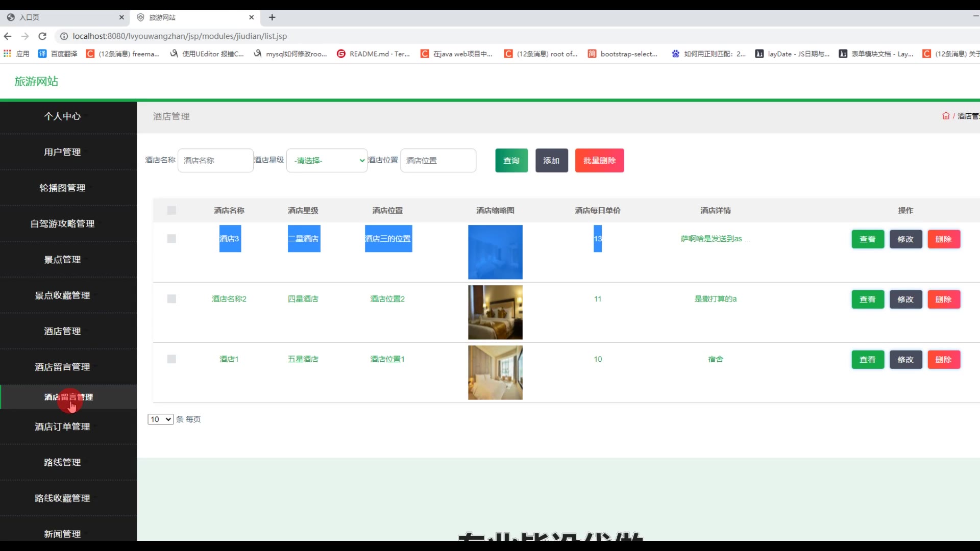Open 景点管理 in the sidebar

(62, 260)
